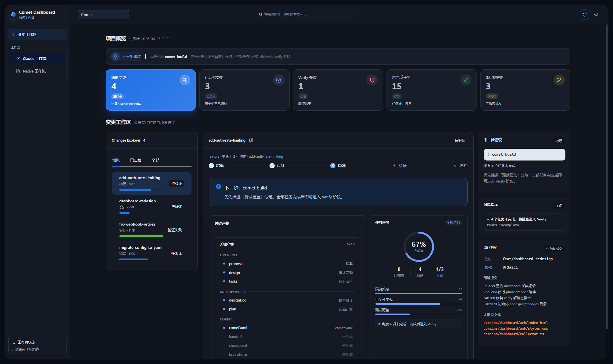Click the lightbulb icon in 下一步建议 banner
The image size is (613, 364).
(116, 56)
